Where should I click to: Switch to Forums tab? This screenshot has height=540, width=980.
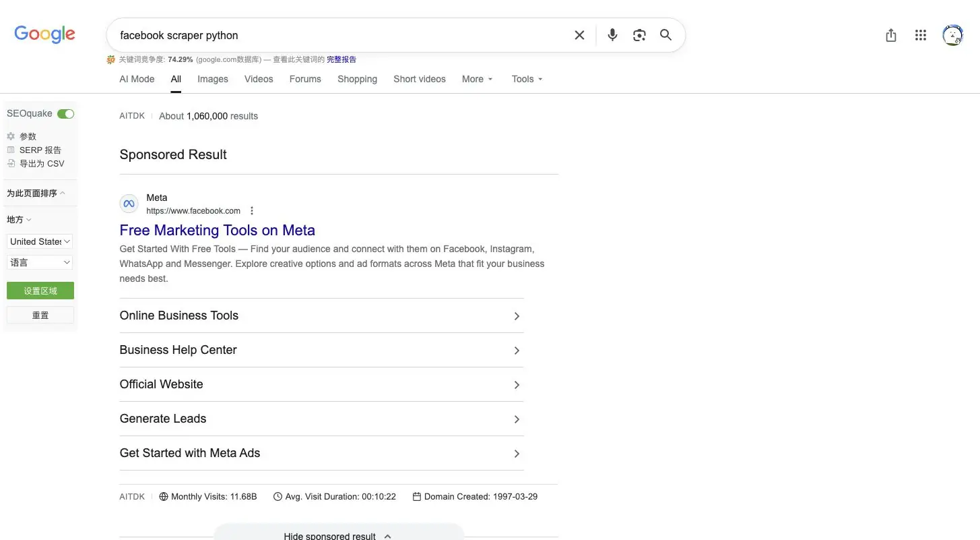tap(305, 79)
